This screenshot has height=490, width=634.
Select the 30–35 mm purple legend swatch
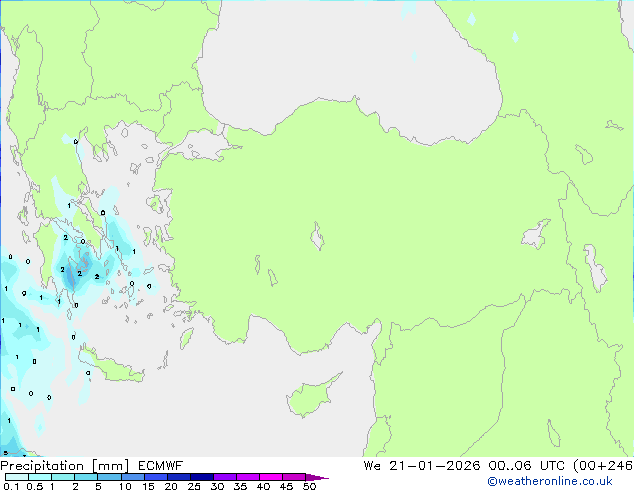click(x=224, y=477)
